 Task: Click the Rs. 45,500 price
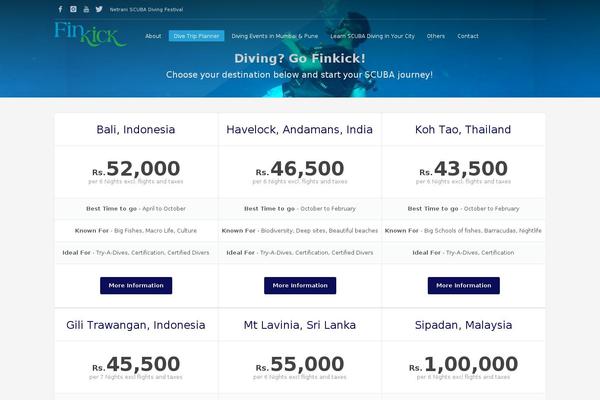136,364
